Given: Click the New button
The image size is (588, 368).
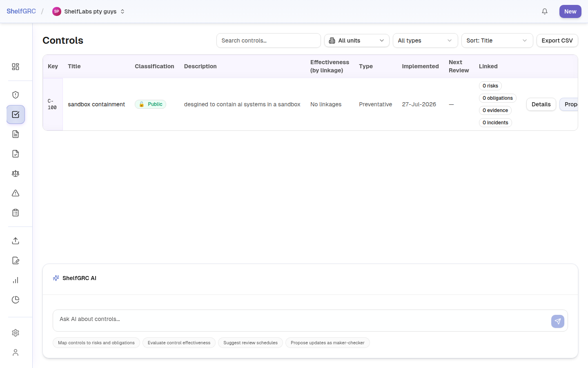Looking at the screenshot, I should (570, 11).
